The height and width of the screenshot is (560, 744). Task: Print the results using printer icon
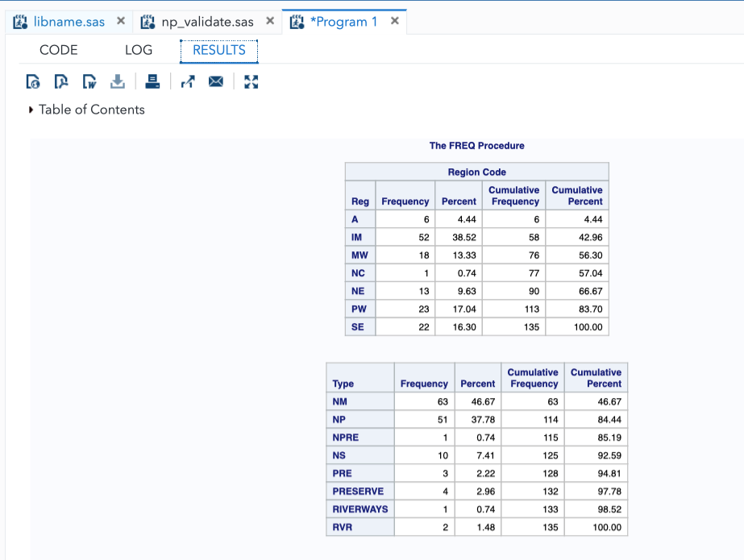click(x=152, y=81)
